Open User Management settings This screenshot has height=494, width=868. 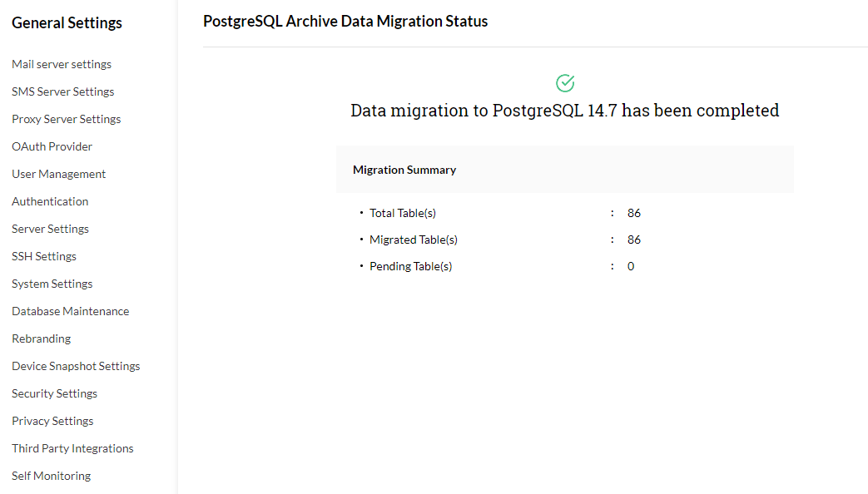click(x=59, y=174)
